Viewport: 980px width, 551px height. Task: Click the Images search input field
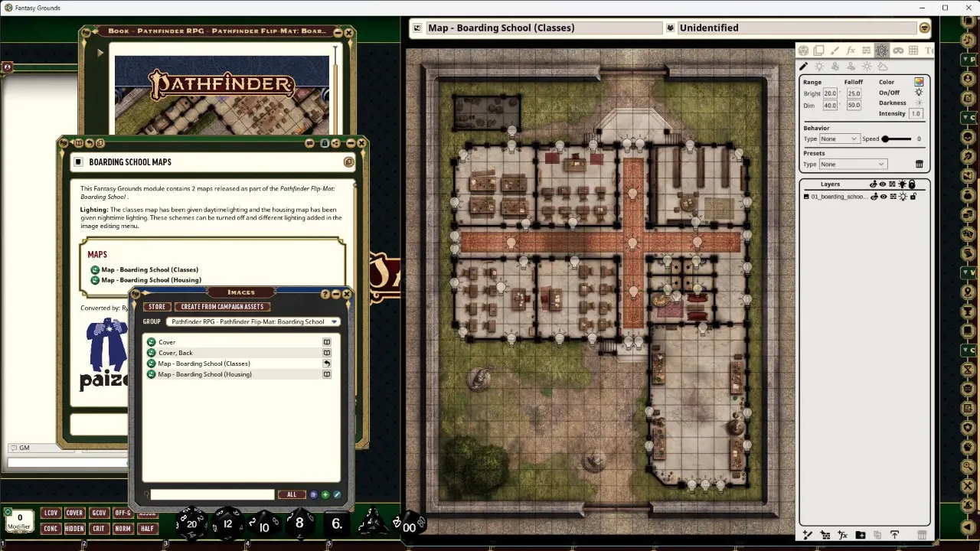point(212,494)
